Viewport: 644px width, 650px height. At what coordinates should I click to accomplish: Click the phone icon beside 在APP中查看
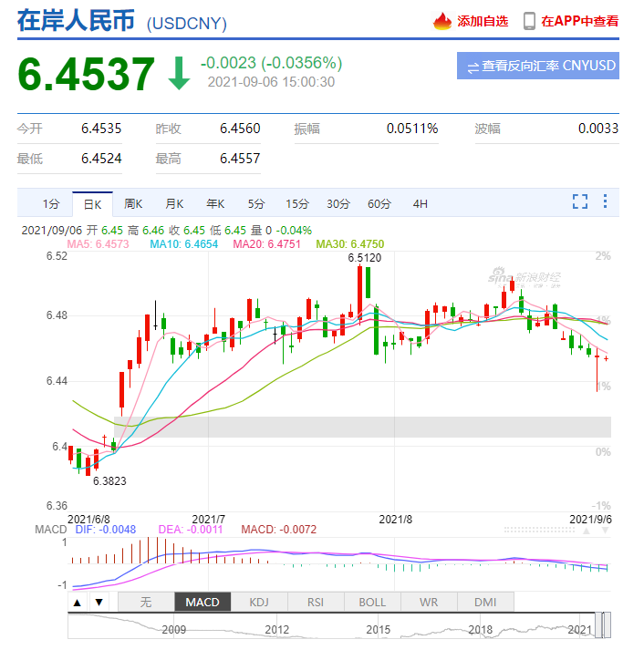tap(529, 21)
